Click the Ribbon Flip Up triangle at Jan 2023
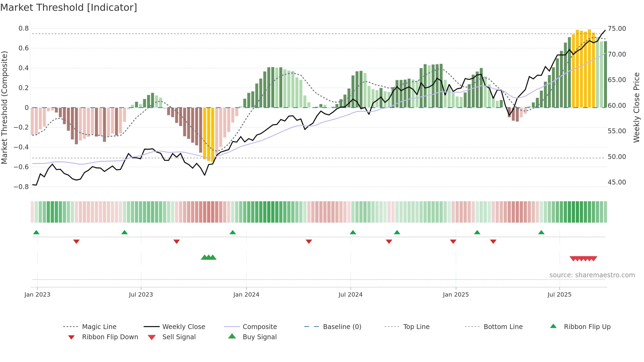 pyautogui.click(x=36, y=232)
